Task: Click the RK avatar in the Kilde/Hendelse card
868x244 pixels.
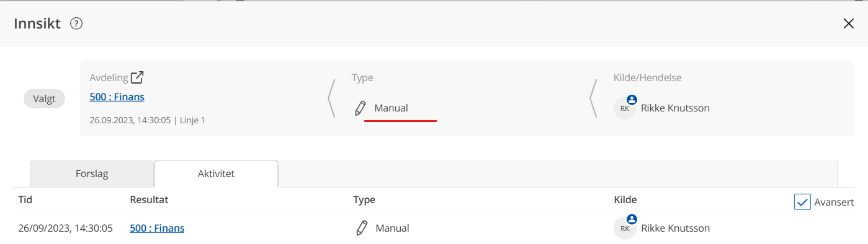Action: pos(625,108)
